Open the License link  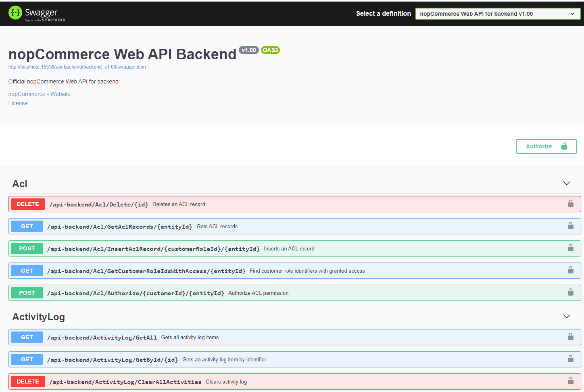(18, 103)
